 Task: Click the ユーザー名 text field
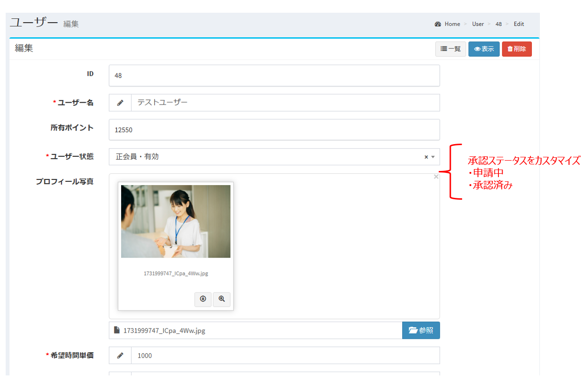click(285, 103)
